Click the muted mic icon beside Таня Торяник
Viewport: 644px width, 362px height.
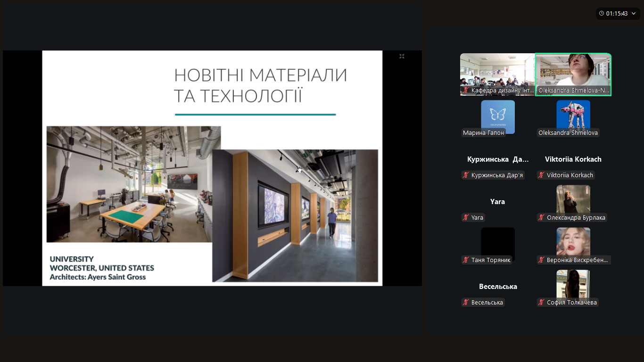[466, 260]
